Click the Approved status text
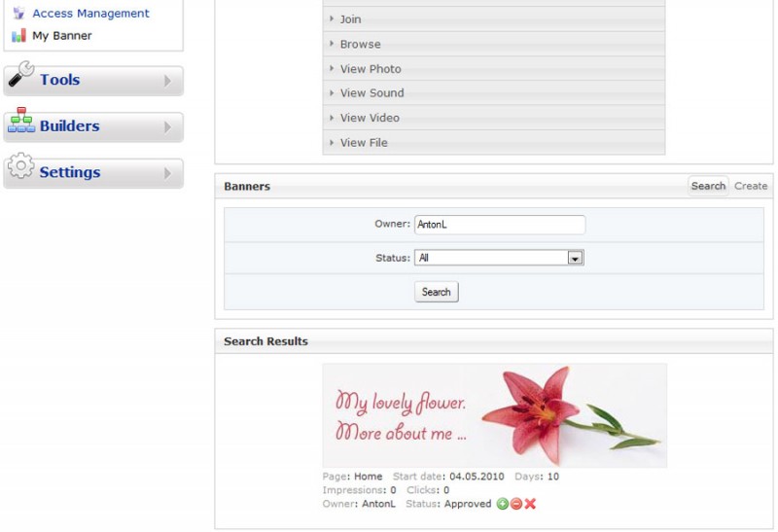This screenshot has height=532, width=778. pos(468,504)
